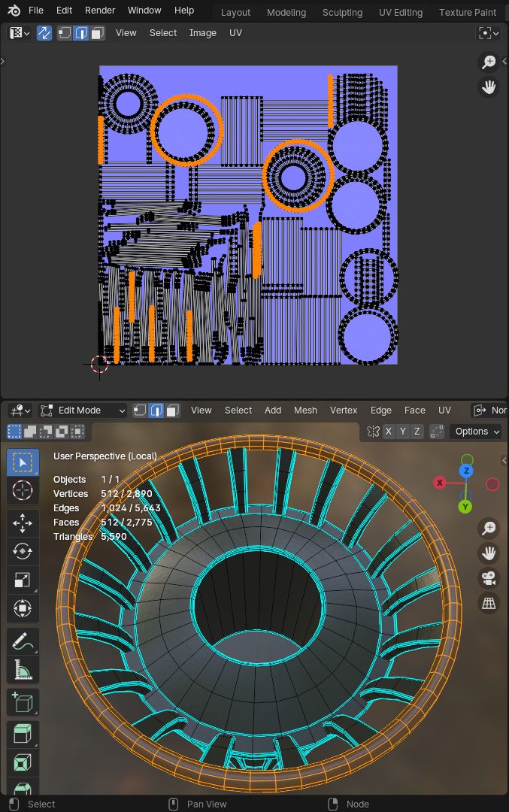Open 3D viewport editor type dropdown
Screen dimensions: 509x812
(x=21, y=411)
